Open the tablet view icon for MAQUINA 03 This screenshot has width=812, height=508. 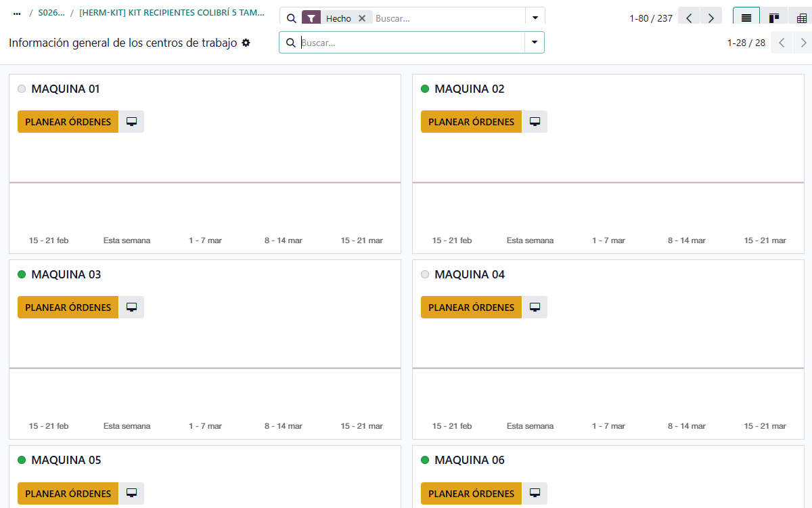click(131, 308)
